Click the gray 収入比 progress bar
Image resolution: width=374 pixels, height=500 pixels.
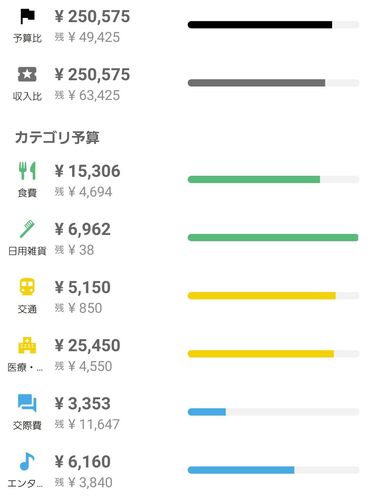tap(273, 83)
